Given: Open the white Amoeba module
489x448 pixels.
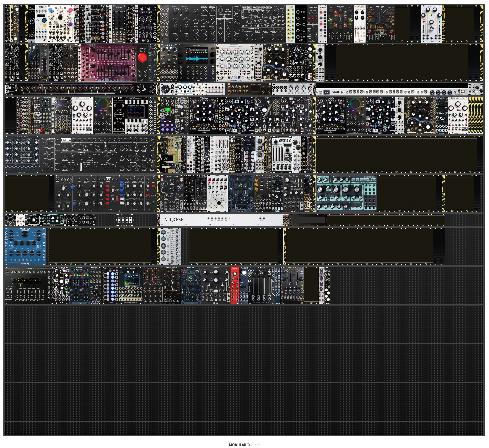Looking at the screenshot, I should 60,24.
